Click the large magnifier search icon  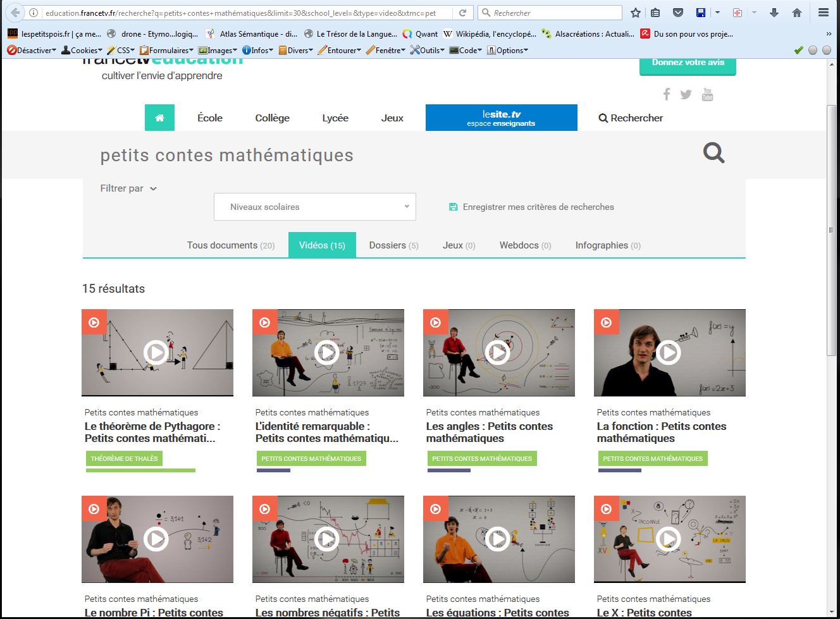(713, 153)
